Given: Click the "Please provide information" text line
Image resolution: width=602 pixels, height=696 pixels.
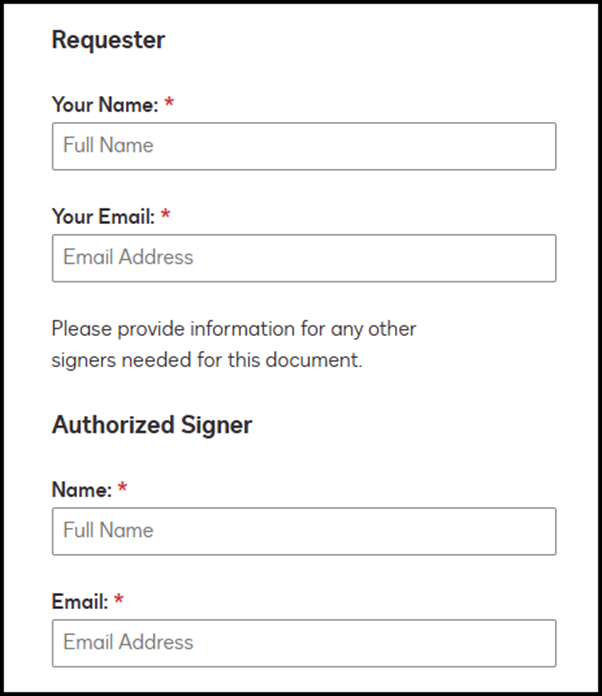Looking at the screenshot, I should (234, 328).
